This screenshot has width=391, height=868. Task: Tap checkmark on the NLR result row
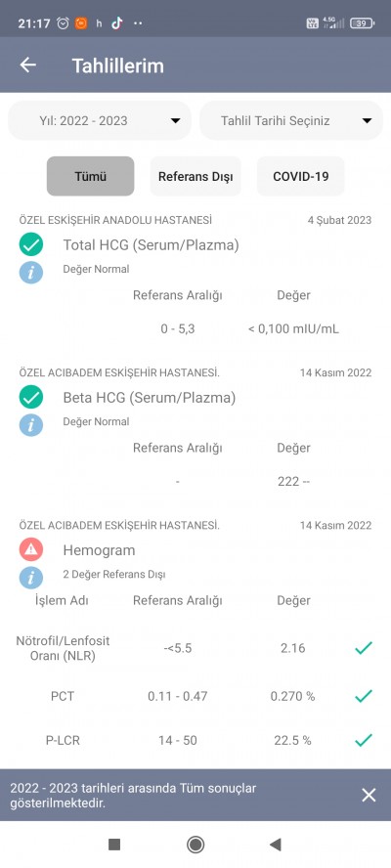[364, 648]
